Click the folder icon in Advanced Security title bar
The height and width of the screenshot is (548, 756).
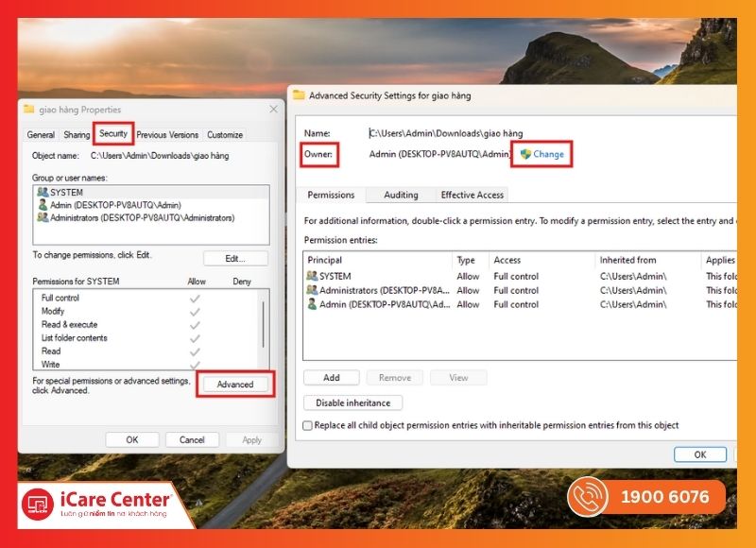click(299, 95)
